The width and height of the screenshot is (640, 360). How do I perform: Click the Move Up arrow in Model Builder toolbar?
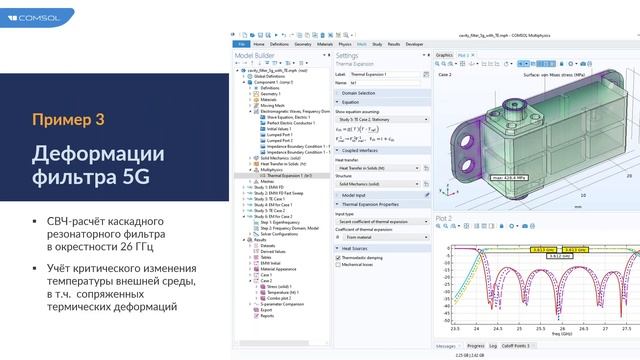click(252, 63)
